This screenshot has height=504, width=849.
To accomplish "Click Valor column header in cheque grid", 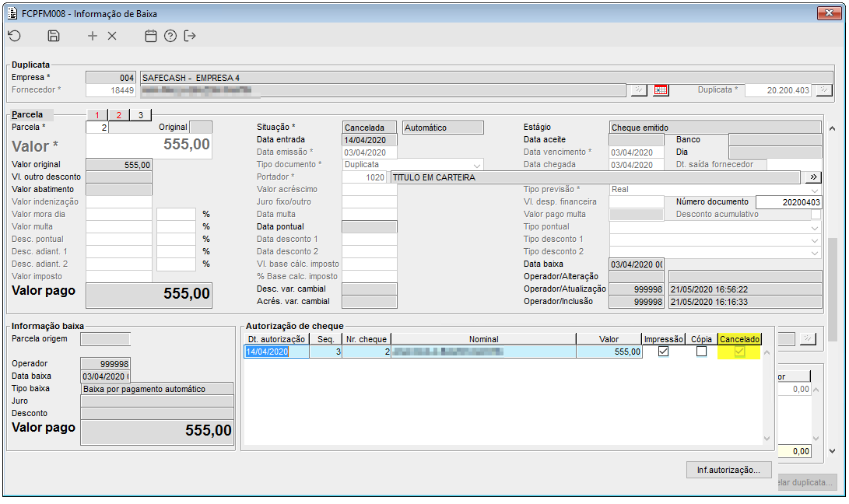I will pos(609,339).
